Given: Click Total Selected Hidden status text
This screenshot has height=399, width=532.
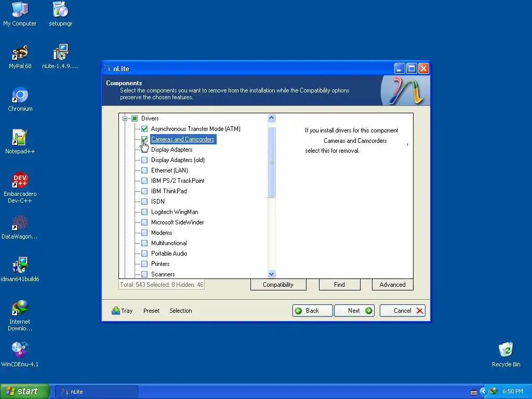Looking at the screenshot, I should coord(162,284).
